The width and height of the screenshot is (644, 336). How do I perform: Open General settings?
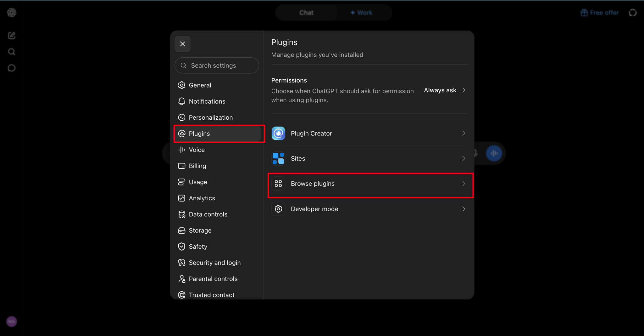pyautogui.click(x=217, y=85)
